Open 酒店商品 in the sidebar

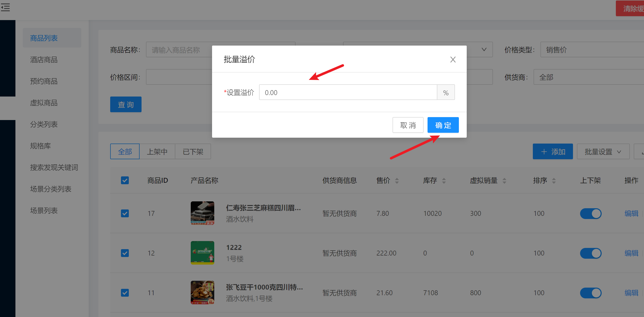click(x=44, y=60)
